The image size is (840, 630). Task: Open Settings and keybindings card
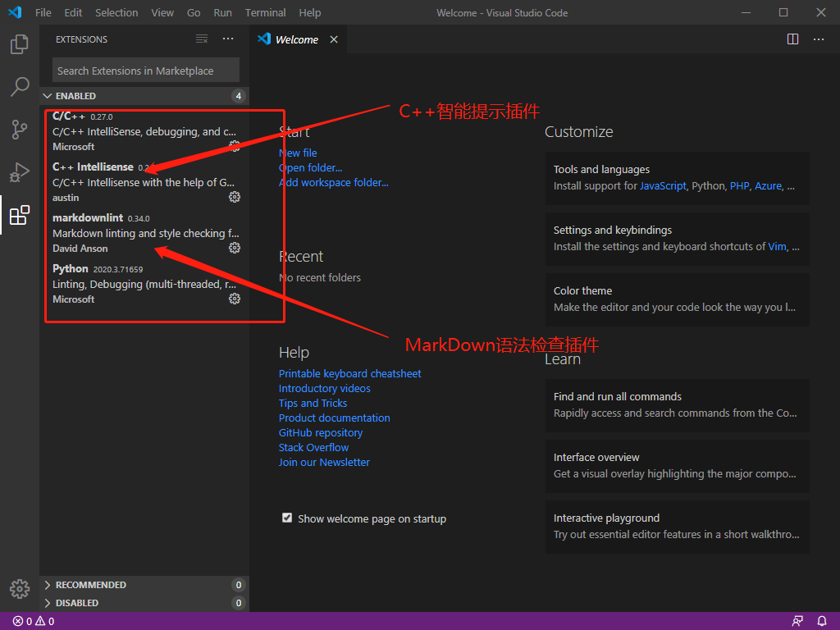tap(677, 239)
